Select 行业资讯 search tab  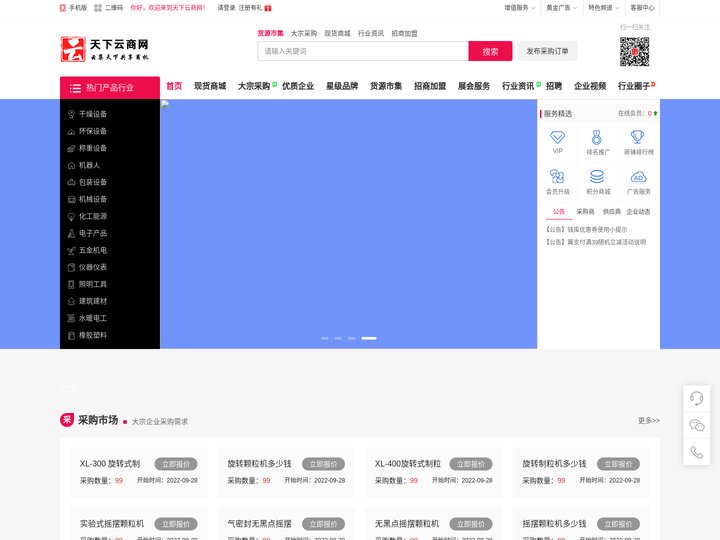coord(371,33)
